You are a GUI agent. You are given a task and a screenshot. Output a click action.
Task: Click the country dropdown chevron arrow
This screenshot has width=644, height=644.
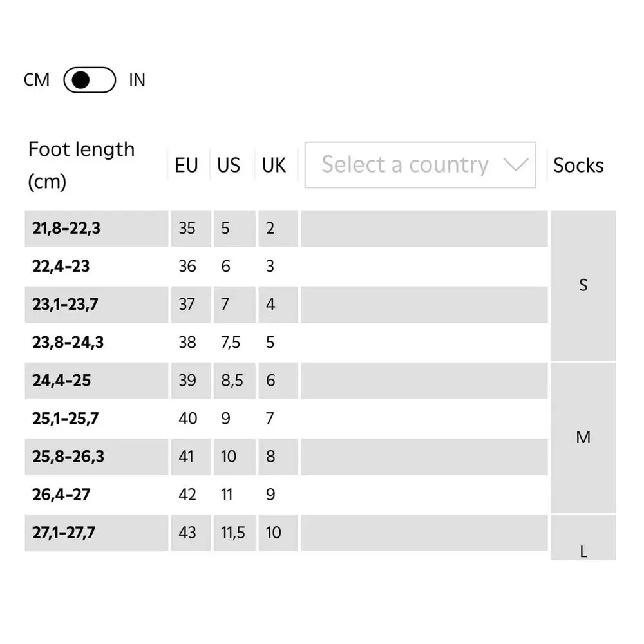tap(515, 165)
